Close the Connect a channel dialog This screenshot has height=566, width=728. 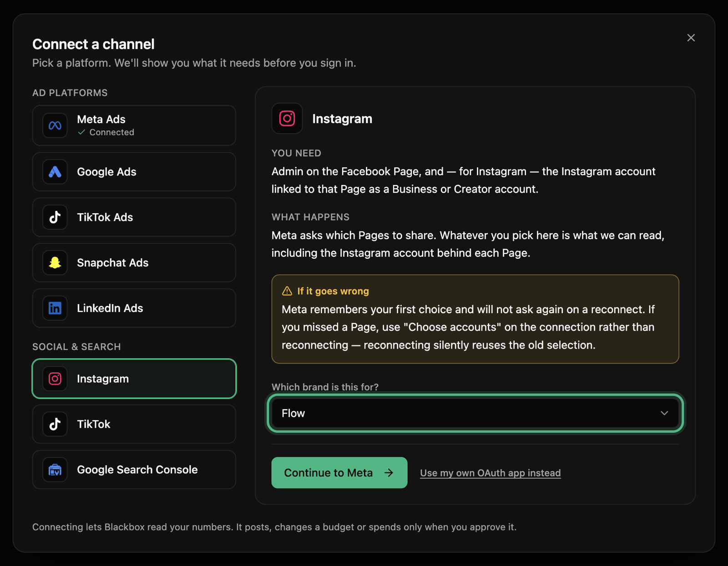coord(691,38)
